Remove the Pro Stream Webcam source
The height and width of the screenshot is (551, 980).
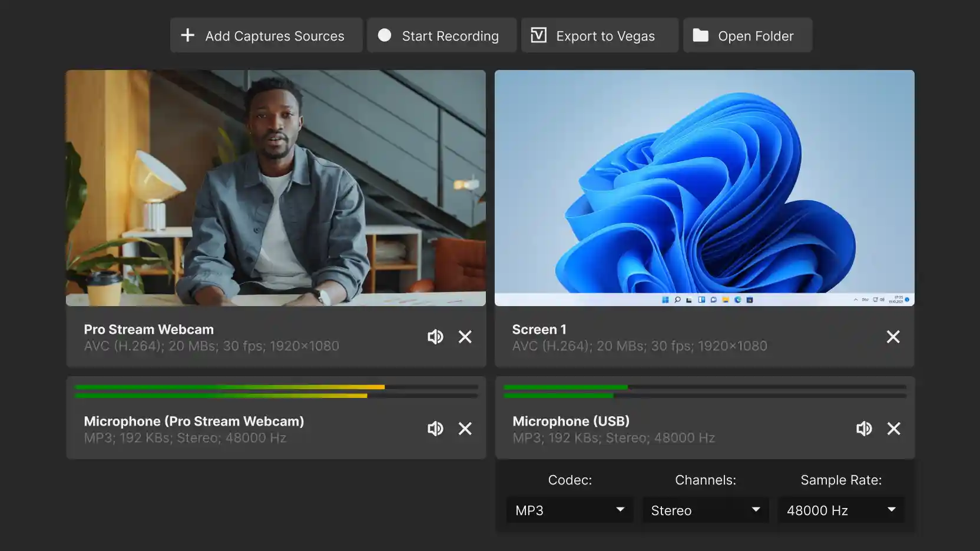(465, 337)
